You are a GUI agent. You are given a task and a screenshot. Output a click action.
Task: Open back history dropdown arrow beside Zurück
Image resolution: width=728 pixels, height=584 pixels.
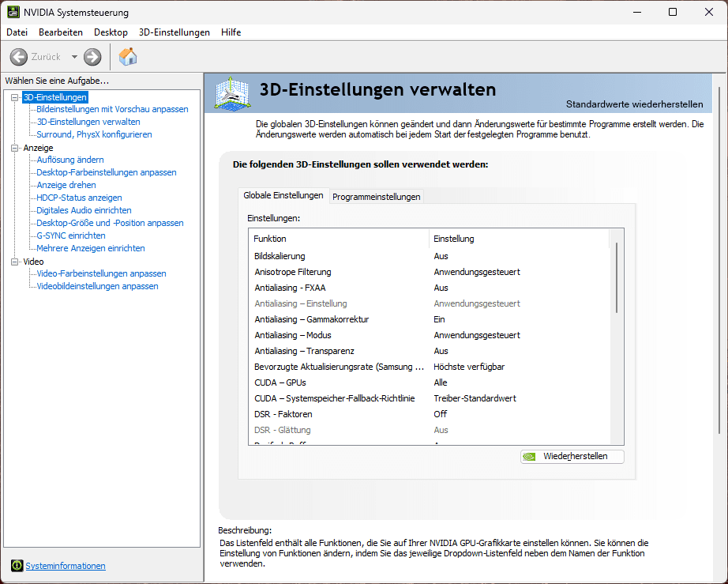(74, 57)
